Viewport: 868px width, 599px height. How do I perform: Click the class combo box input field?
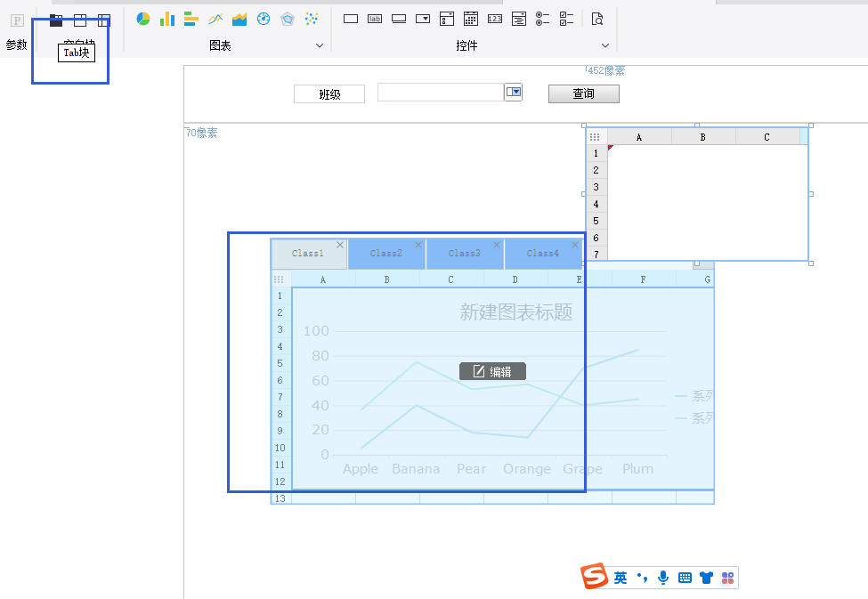441,93
